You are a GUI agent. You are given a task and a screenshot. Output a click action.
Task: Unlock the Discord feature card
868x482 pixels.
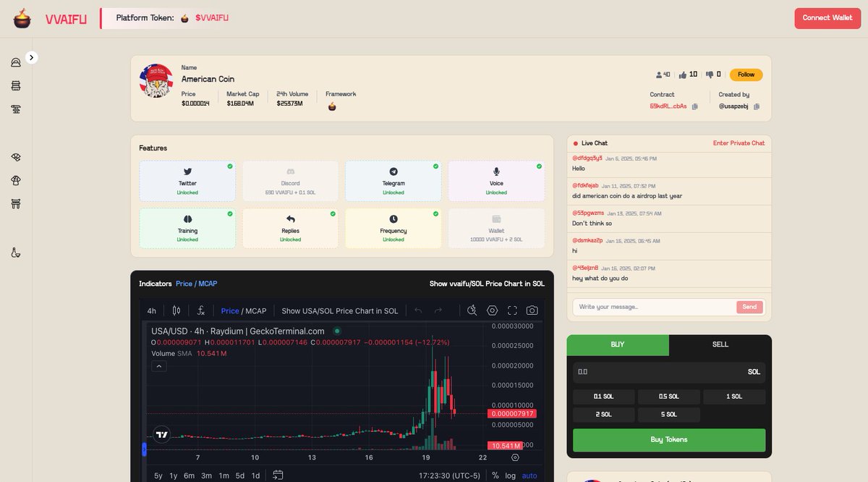click(x=290, y=181)
